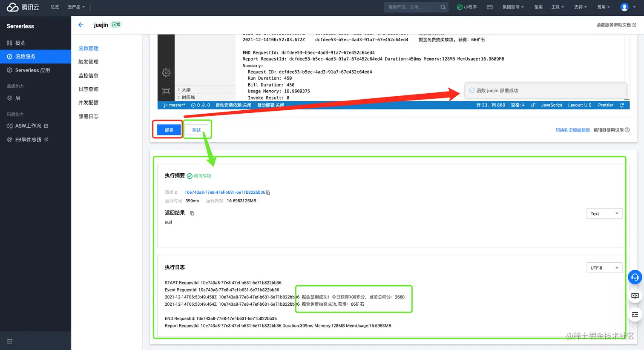Click the editor usage help question icon
This screenshot has height=350, width=644.
(627, 130)
